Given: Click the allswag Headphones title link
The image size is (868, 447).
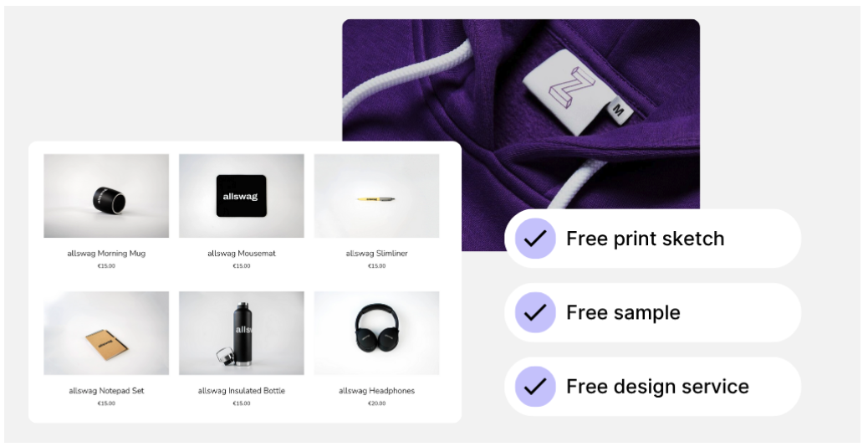Looking at the screenshot, I should [376, 391].
